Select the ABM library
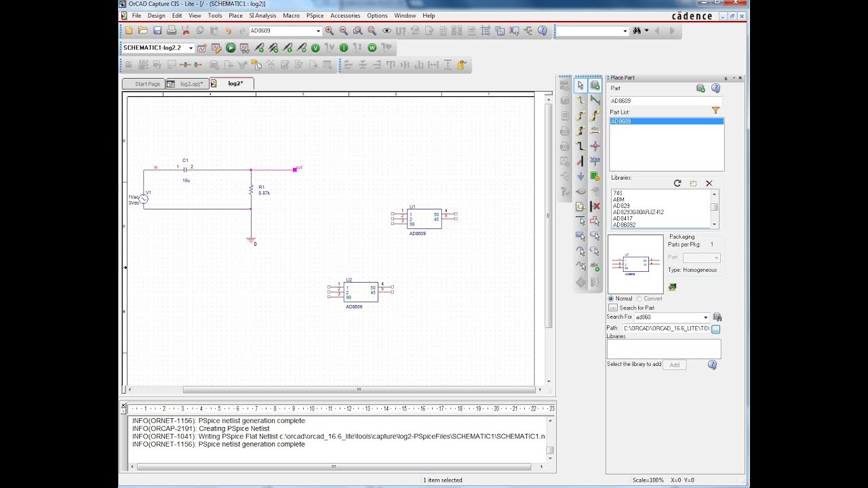This screenshot has height=488, width=868. pos(618,199)
